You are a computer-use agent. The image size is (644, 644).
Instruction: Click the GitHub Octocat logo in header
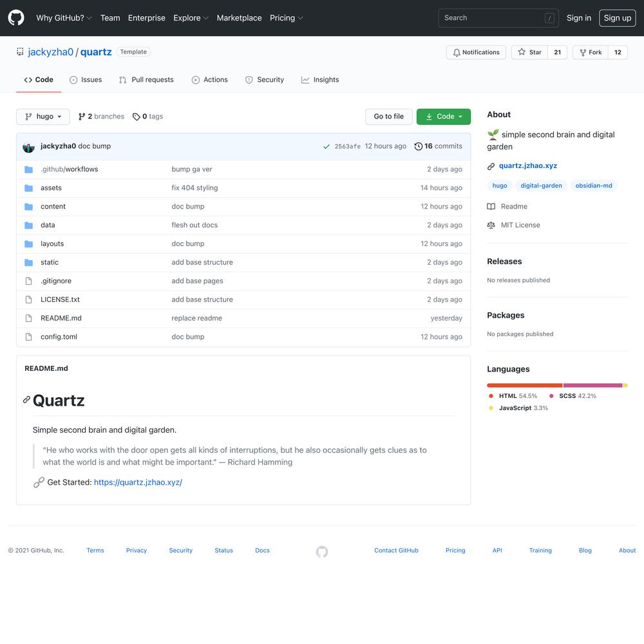[x=16, y=17]
